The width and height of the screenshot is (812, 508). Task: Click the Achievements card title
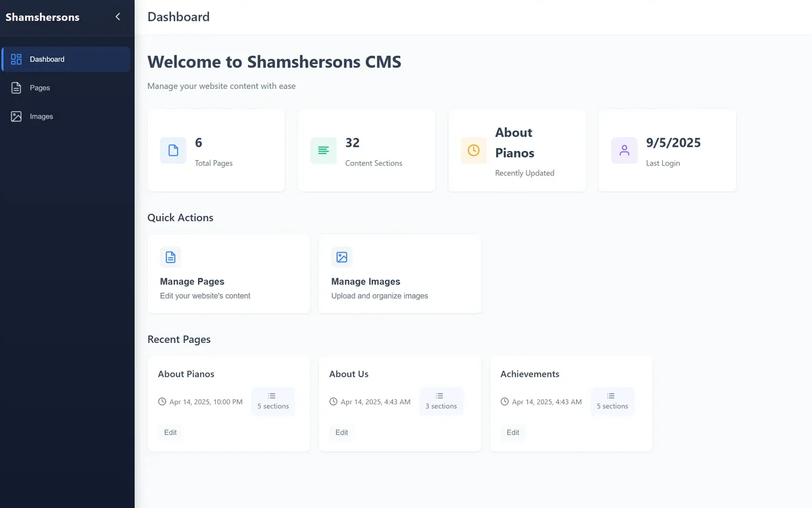[530, 374]
